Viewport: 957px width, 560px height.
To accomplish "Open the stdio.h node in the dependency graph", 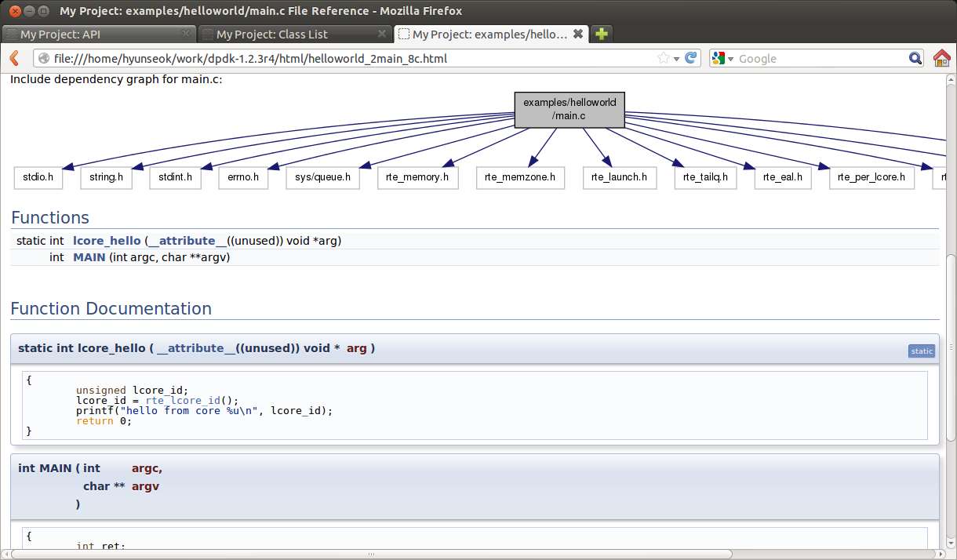I will pos(38,177).
